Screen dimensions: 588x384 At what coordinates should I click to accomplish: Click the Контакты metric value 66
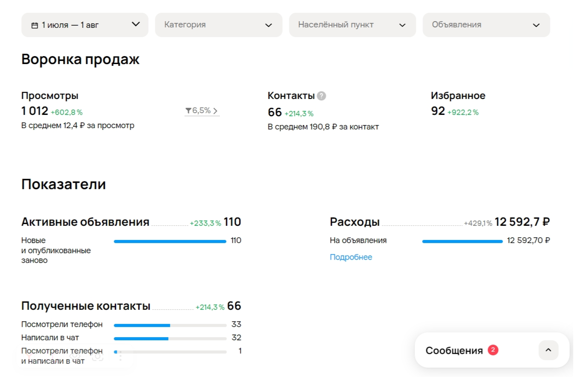pos(275,113)
